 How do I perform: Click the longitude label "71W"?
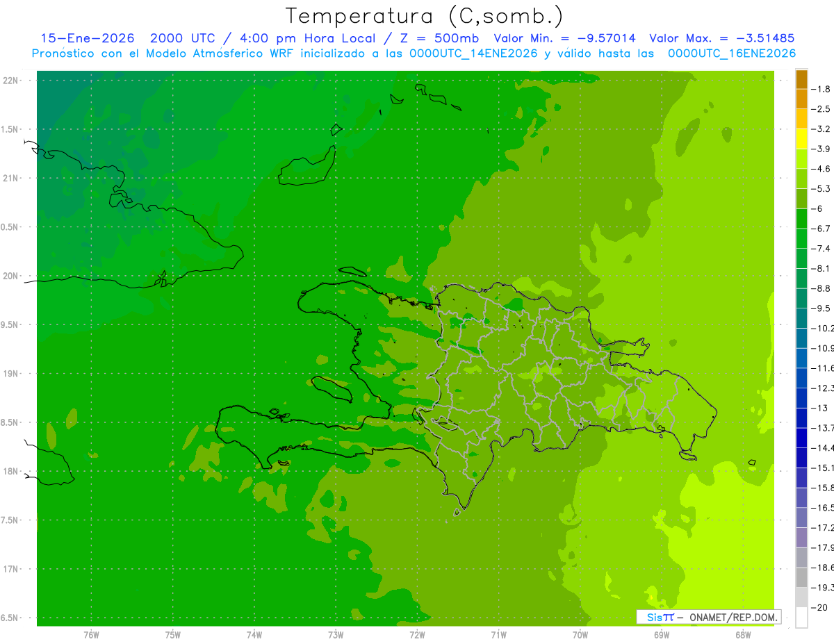coord(498,636)
